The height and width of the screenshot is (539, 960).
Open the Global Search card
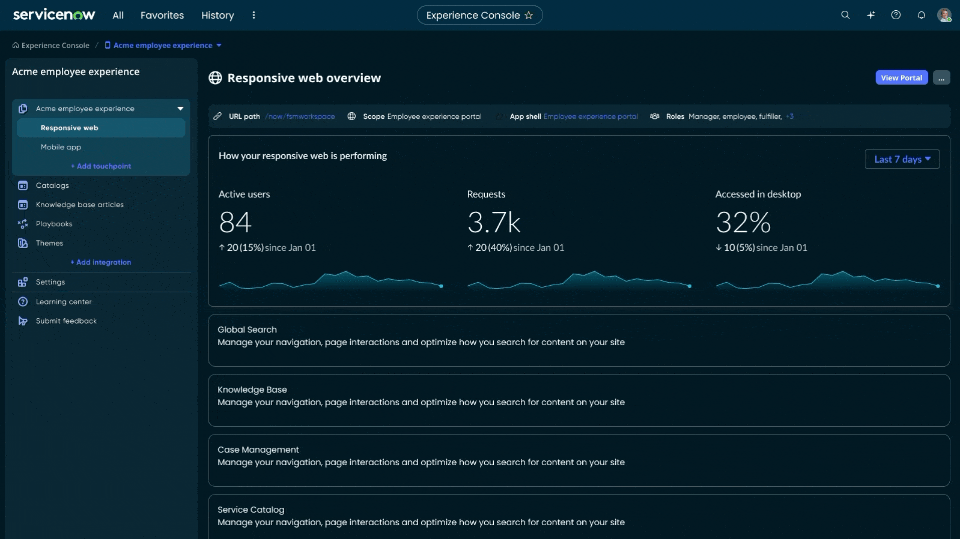(579, 341)
